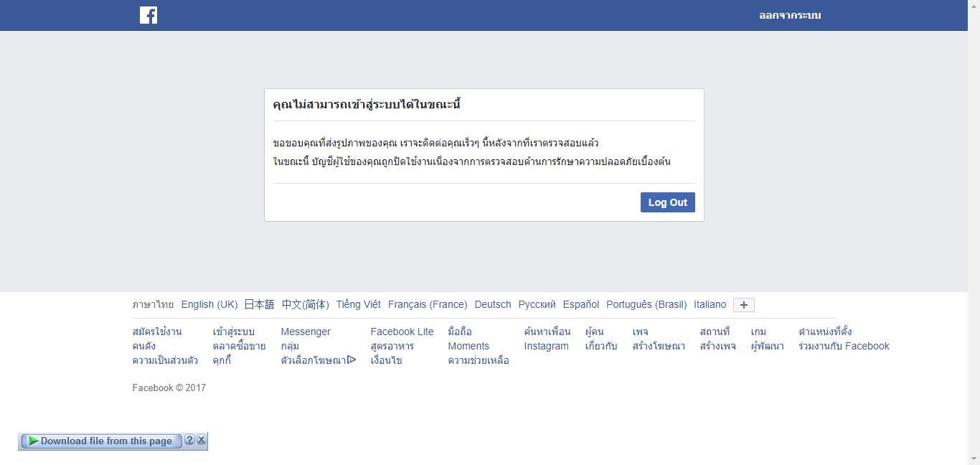Select ภาษาไทย language
Screen dimensions: 980x465
153,304
